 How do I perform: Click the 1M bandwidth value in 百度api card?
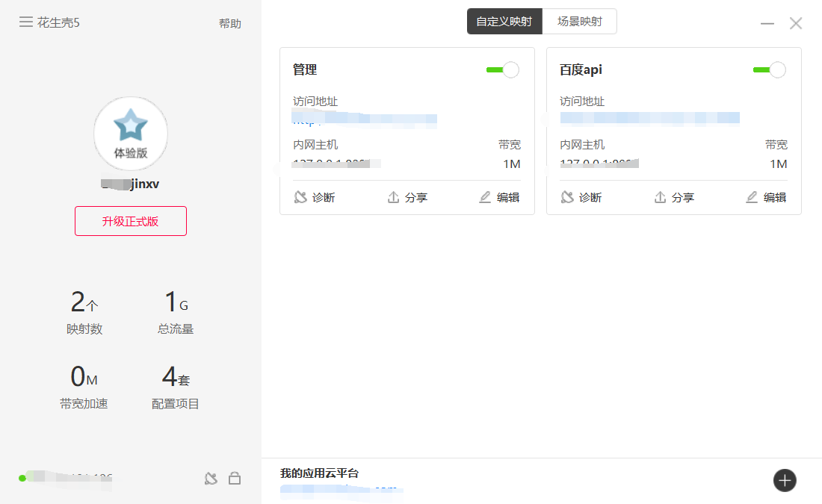[x=779, y=164]
